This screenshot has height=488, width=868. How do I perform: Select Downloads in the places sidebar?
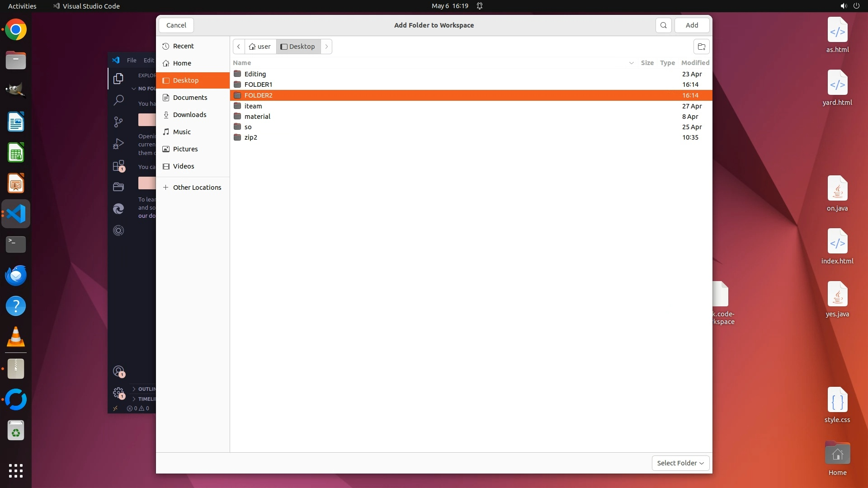[189, 115]
